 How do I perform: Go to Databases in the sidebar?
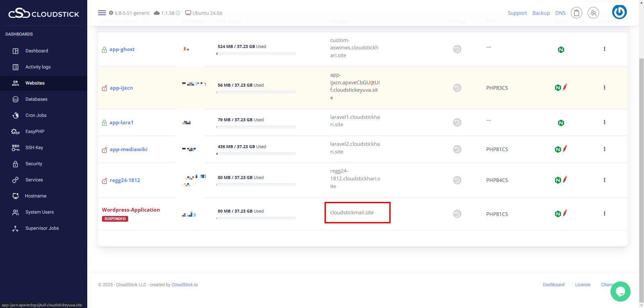coord(36,99)
